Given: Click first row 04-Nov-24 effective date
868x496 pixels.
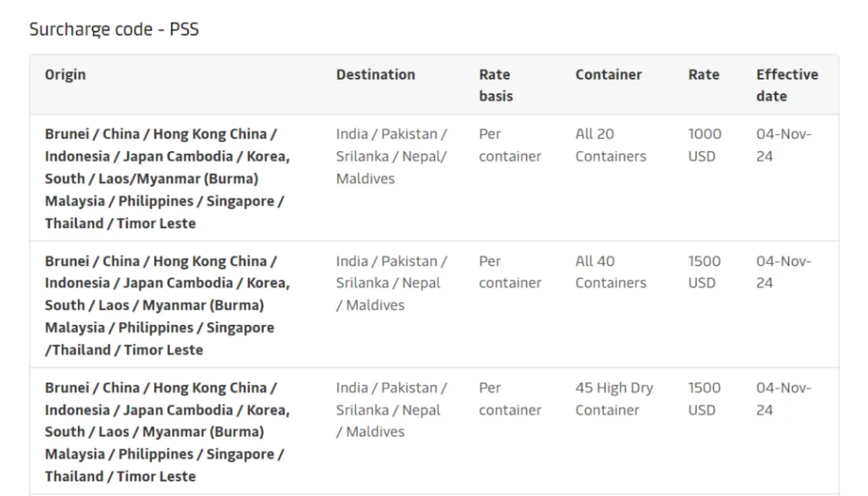Looking at the screenshot, I should click(784, 145).
